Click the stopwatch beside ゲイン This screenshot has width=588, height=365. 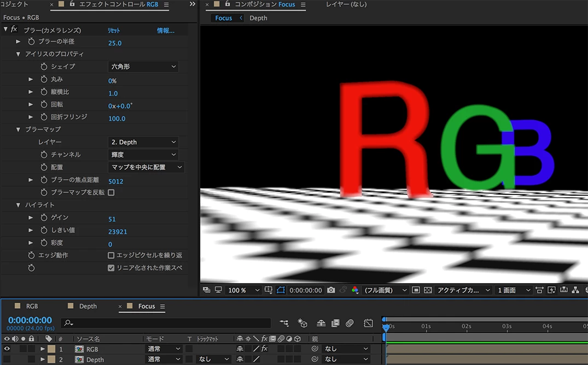(44, 217)
